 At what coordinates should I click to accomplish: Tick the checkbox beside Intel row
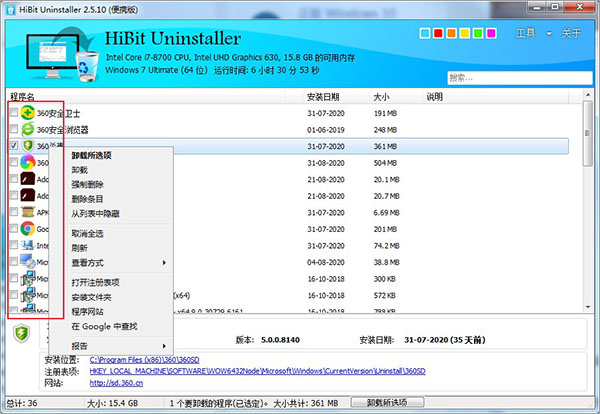click(x=14, y=244)
